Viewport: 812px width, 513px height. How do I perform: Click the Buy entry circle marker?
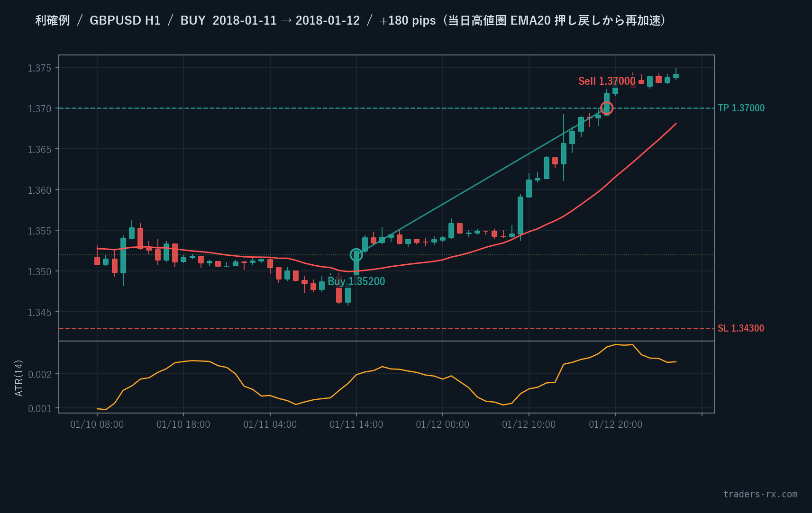coord(356,255)
